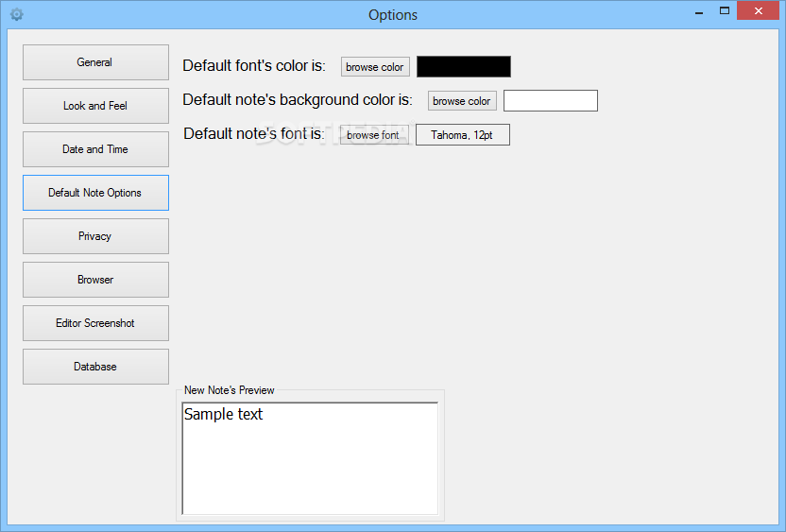Open the General options section
Screen dimensions: 786x532
click(x=95, y=62)
